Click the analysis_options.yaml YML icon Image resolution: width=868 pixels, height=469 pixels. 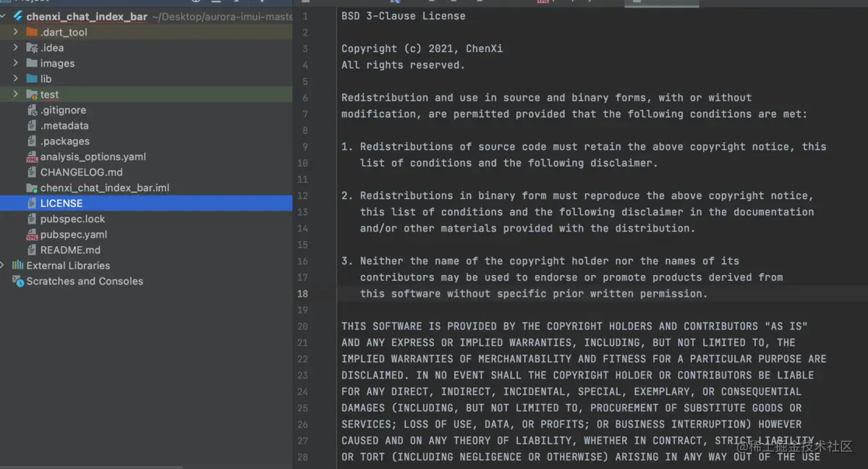click(x=32, y=157)
